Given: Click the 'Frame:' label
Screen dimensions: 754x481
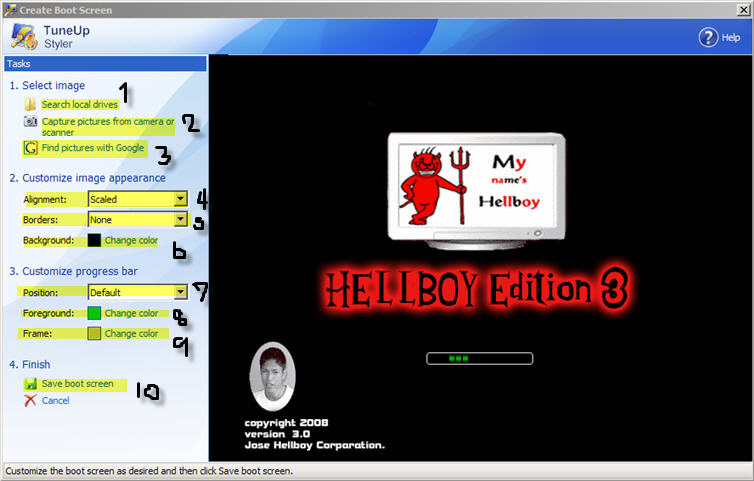Looking at the screenshot, I should (37, 333).
